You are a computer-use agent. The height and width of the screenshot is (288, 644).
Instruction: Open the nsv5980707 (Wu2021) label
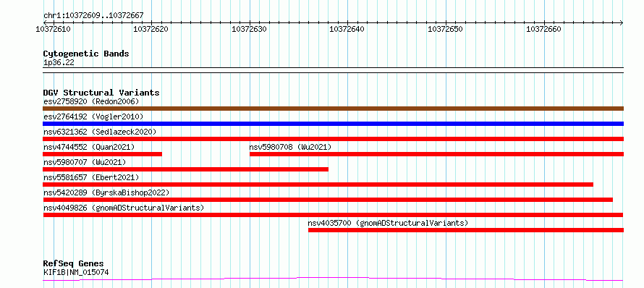tap(85, 162)
